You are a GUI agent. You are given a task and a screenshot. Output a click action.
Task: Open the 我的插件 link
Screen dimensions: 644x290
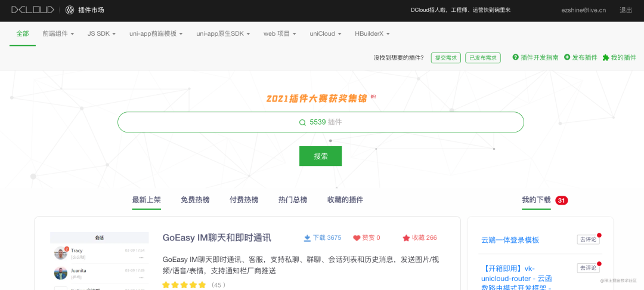[x=624, y=57]
